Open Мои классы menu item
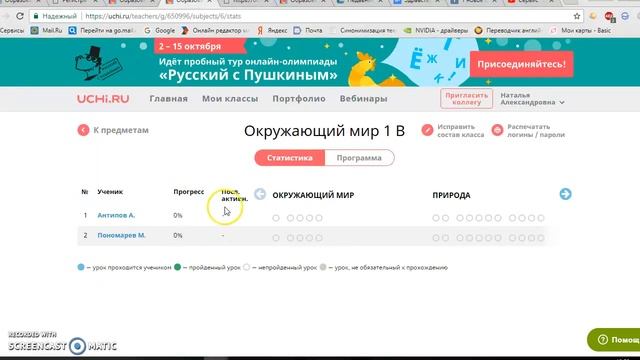This screenshot has width=640, height=360. pos(230,99)
